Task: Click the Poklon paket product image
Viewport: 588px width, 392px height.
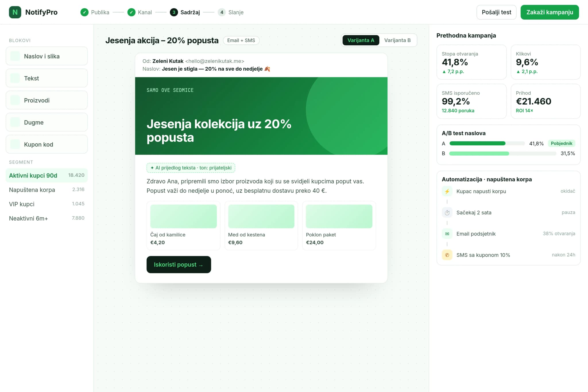Action: (x=339, y=216)
